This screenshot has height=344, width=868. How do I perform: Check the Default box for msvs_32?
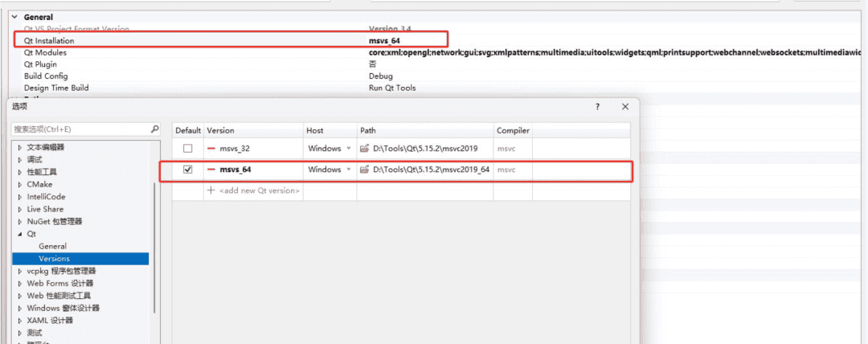188,149
